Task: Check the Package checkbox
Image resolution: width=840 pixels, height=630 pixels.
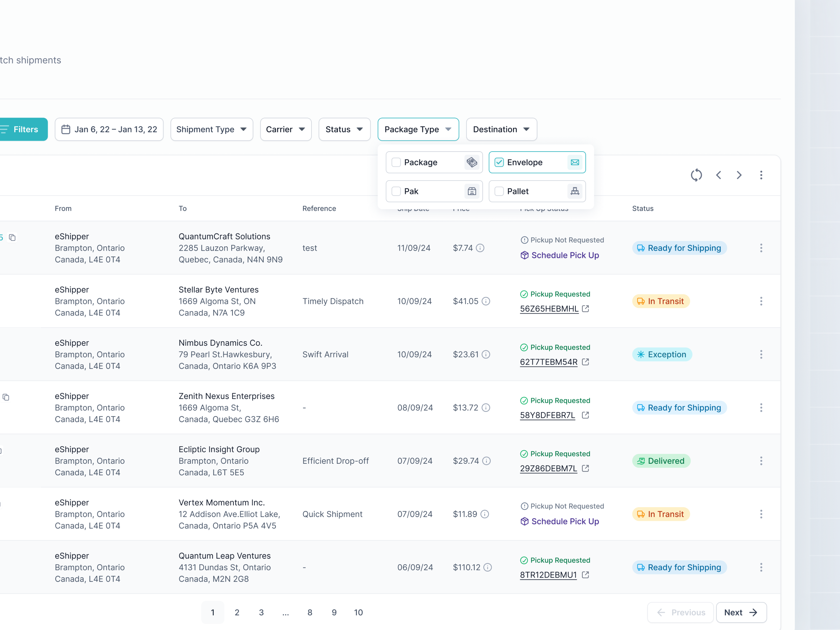Action: coord(396,162)
